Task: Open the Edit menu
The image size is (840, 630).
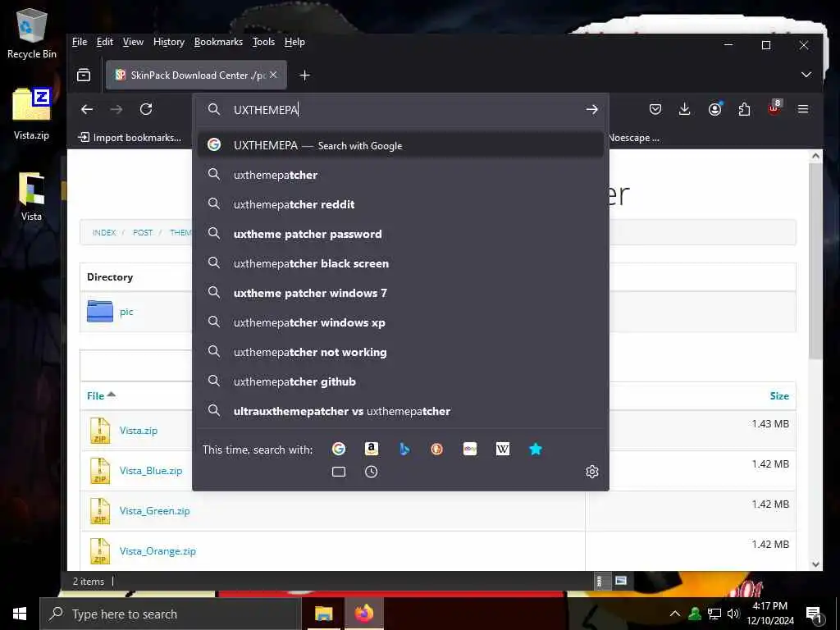Action: pyautogui.click(x=104, y=42)
